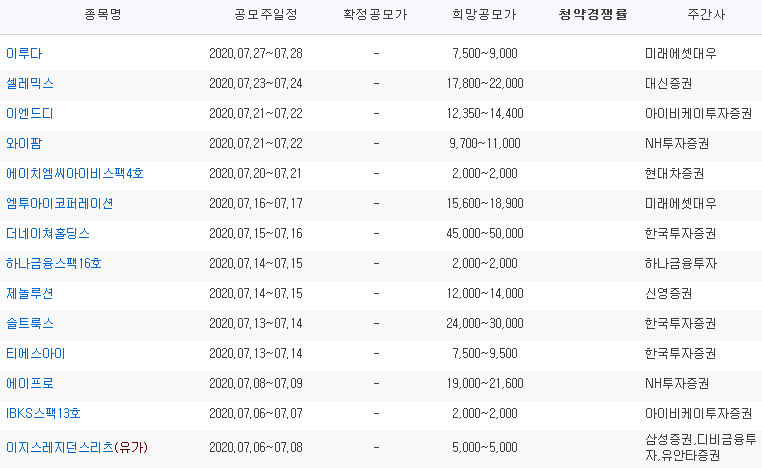Image resolution: width=762 pixels, height=468 pixels.
Task: Click the 주간사 column header
Action: tap(706, 15)
